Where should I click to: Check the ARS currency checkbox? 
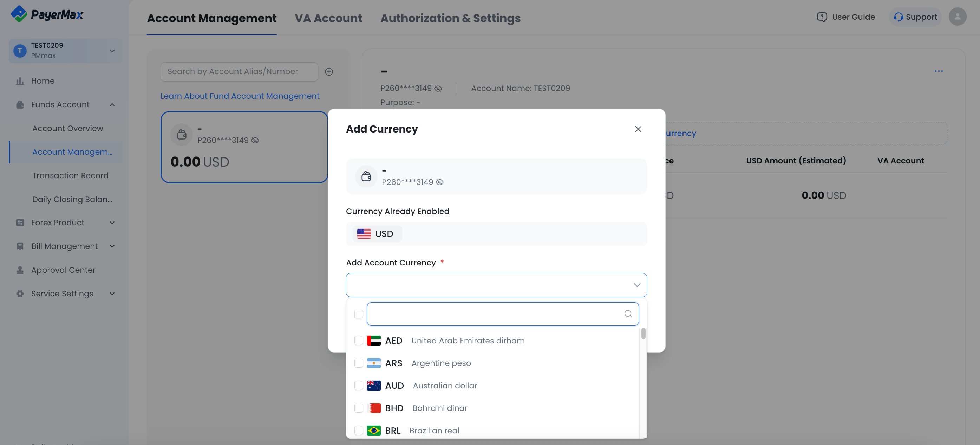(x=358, y=363)
